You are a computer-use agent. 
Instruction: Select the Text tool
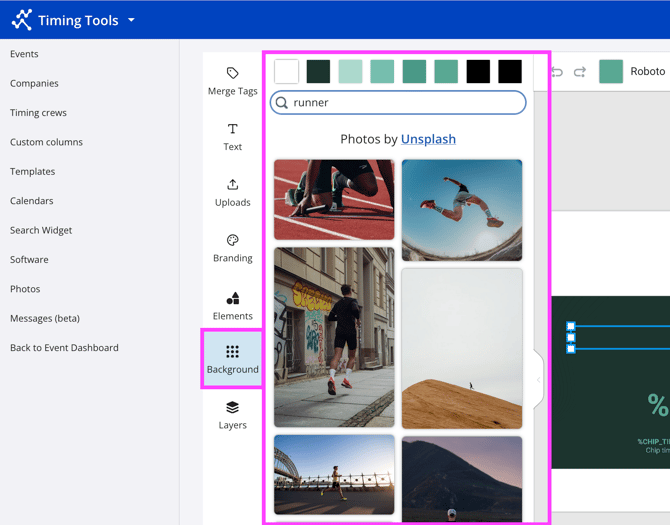[x=232, y=137]
